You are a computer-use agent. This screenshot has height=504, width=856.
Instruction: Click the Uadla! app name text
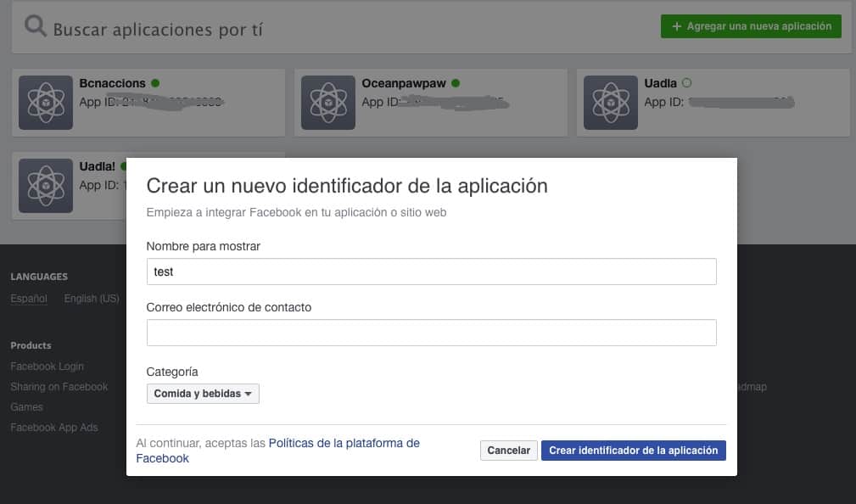pos(98,166)
